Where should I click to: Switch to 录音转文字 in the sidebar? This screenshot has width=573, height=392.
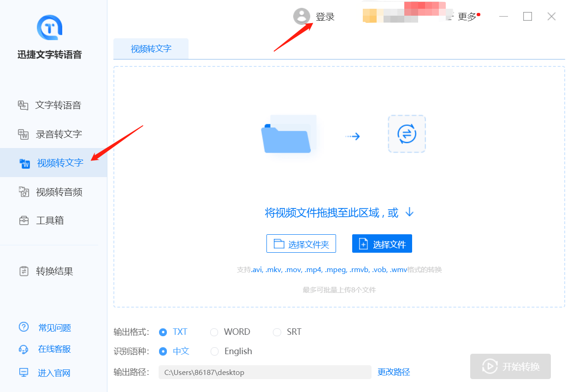pyautogui.click(x=59, y=134)
